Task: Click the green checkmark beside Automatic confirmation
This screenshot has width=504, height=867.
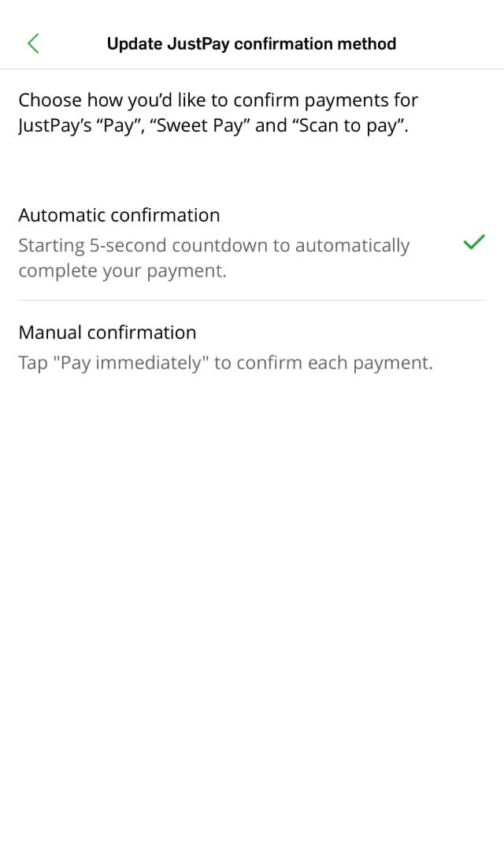Action: click(474, 242)
